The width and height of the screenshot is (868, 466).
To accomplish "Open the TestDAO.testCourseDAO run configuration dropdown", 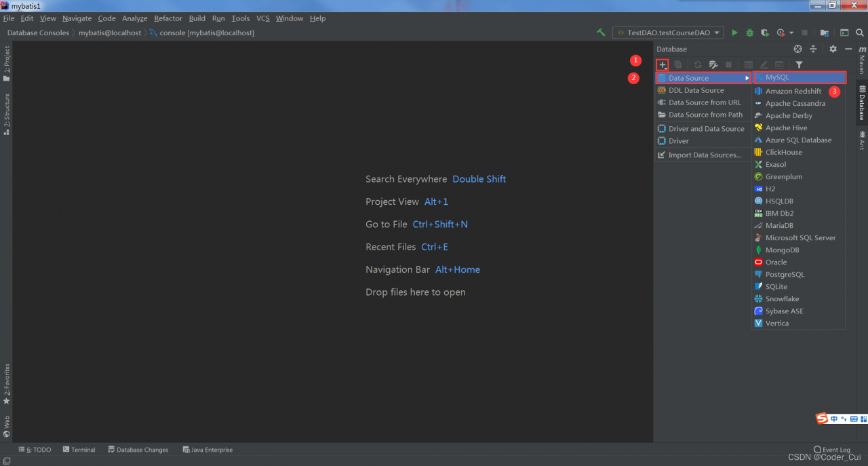I will pos(668,33).
